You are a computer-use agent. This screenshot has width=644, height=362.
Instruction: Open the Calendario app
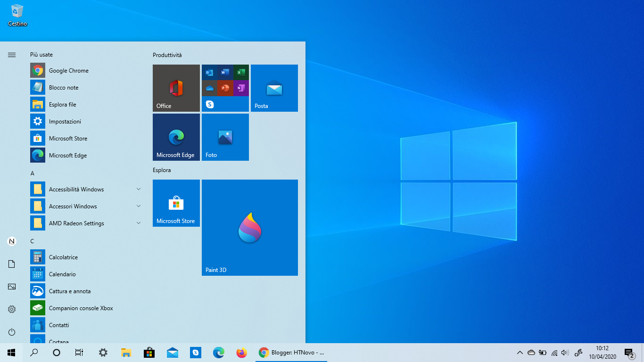point(87,274)
